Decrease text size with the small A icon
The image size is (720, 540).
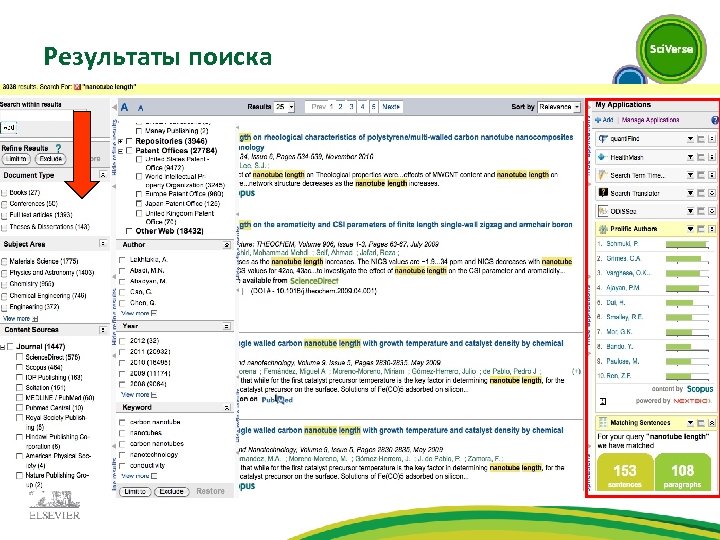[x=141, y=109]
